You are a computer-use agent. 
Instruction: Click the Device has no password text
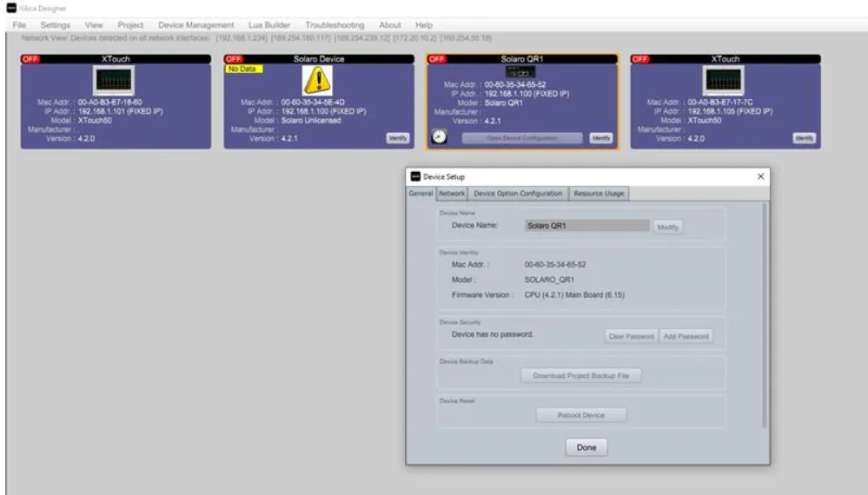[493, 334]
